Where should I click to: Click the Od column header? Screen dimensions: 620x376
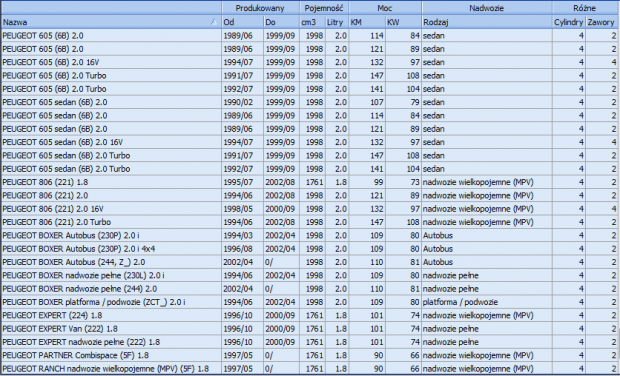242,22
